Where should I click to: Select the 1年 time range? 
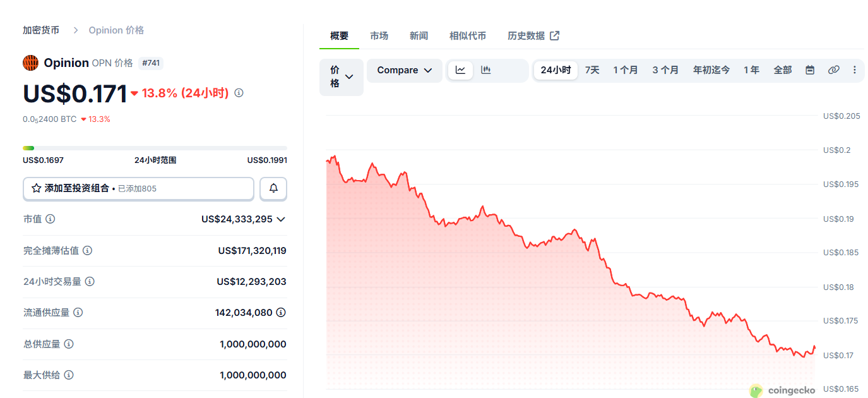751,70
